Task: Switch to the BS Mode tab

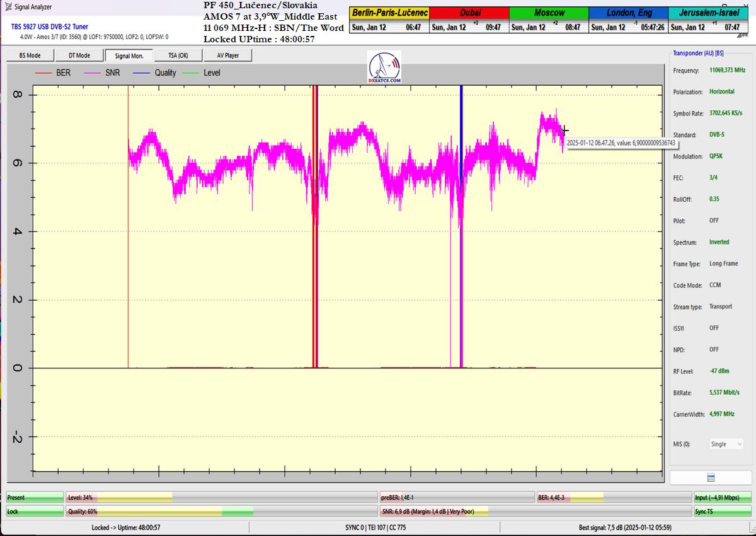Action: [x=30, y=55]
